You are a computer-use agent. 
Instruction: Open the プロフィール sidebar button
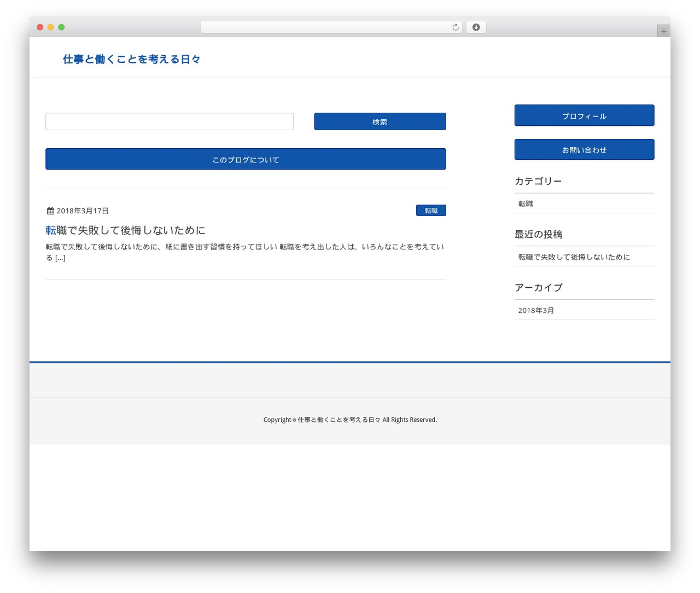(x=584, y=115)
